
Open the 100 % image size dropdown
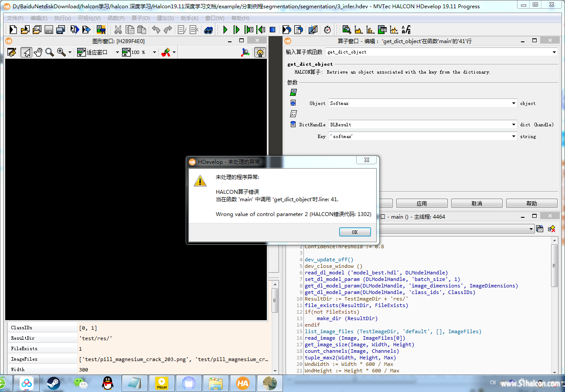154,52
